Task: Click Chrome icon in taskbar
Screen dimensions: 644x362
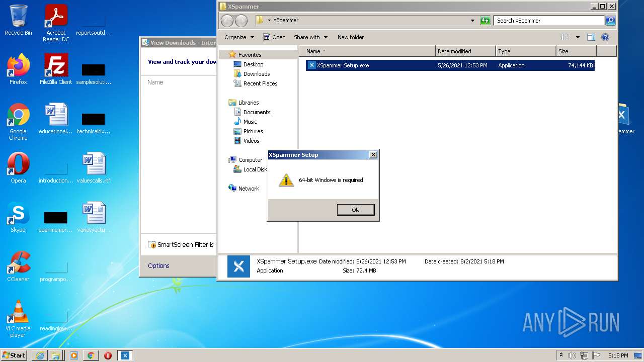Action: point(91,355)
